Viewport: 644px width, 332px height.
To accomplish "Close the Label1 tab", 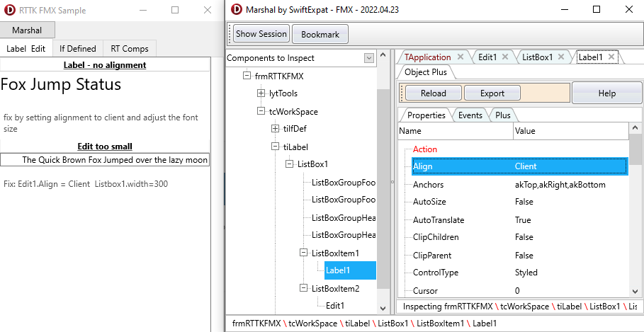I will 611,57.
